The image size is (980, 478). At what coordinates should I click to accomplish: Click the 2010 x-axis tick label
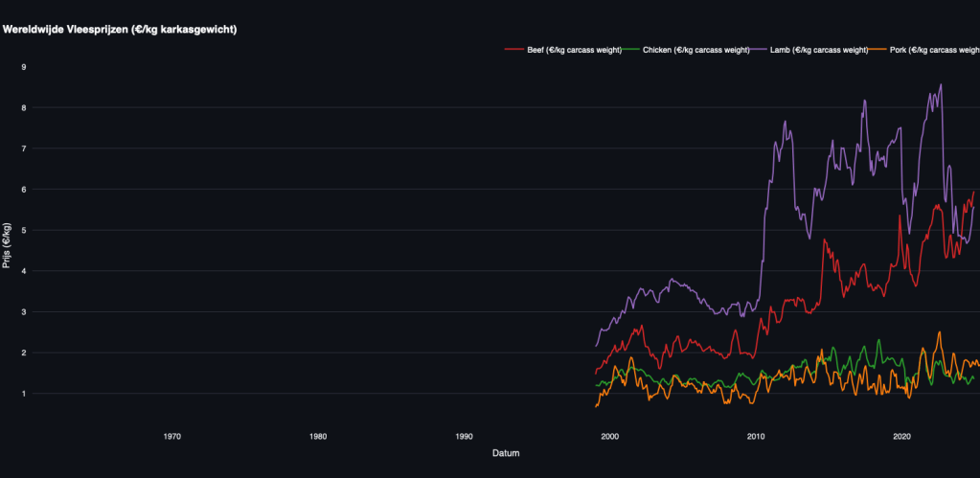click(x=756, y=436)
